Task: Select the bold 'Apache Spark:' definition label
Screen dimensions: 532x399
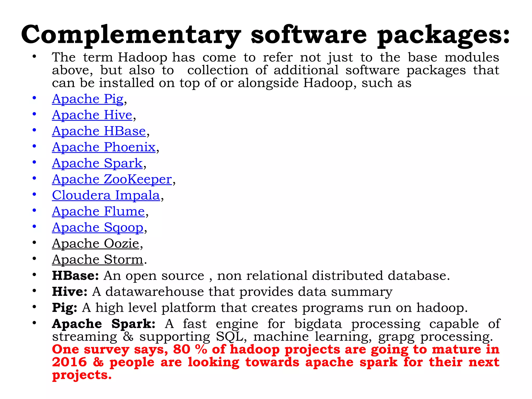Action: click(x=104, y=324)
